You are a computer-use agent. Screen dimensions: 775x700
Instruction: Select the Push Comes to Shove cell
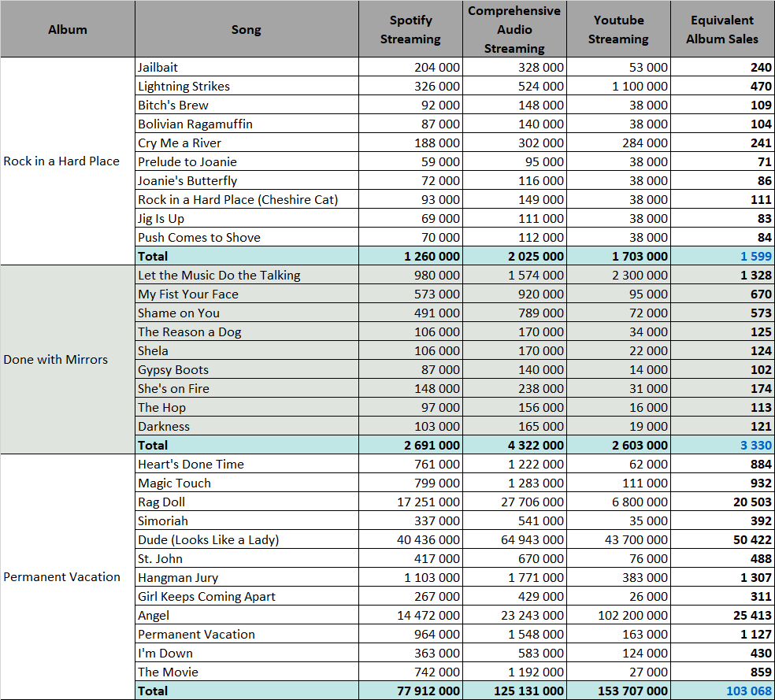pyautogui.click(x=247, y=237)
